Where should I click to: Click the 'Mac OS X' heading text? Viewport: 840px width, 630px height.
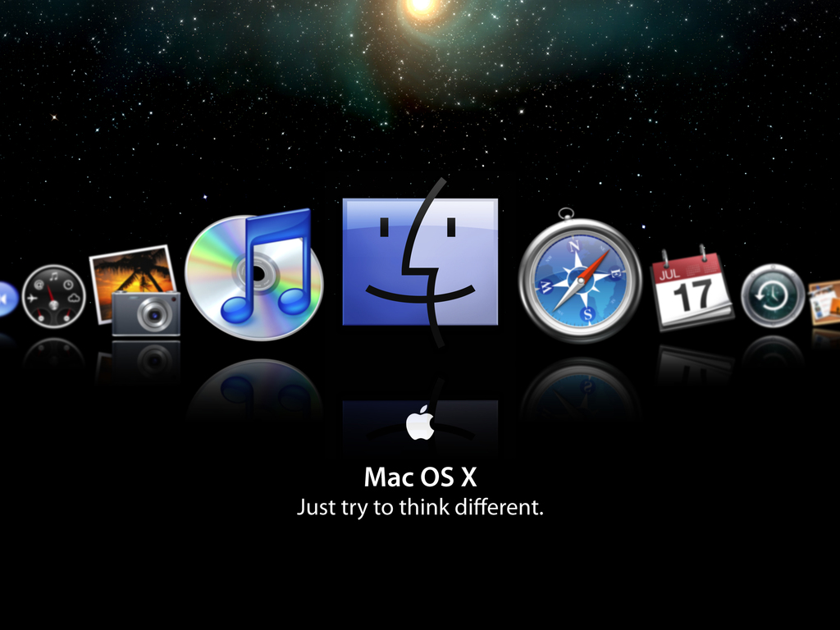tap(421, 477)
